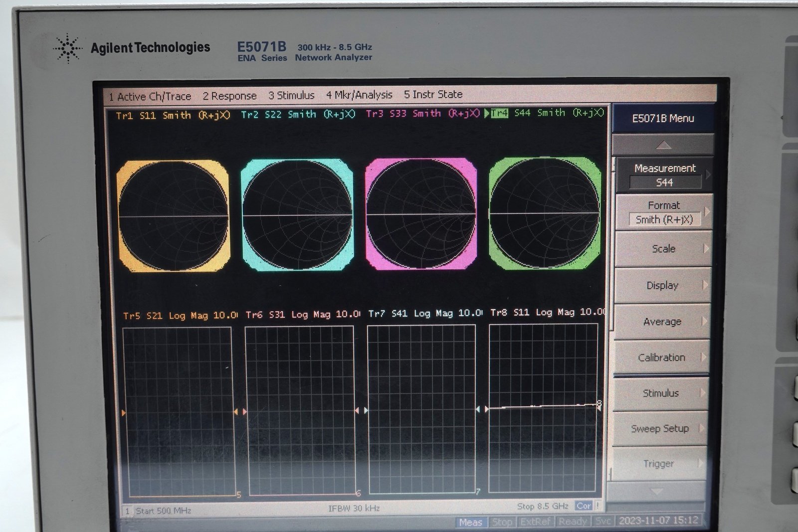Open the Display softkey submenu
Image resolution: width=798 pixels, height=532 pixels.
662,285
